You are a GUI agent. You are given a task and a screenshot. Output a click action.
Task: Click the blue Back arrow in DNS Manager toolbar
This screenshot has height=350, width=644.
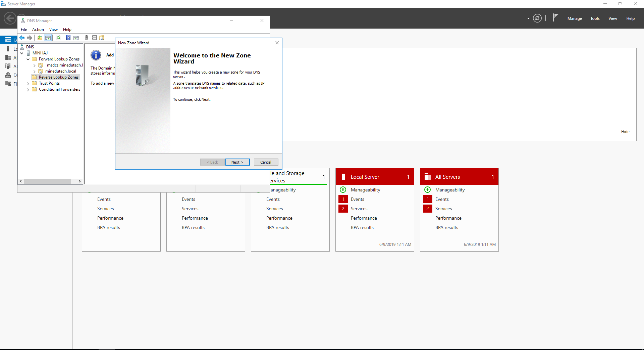pyautogui.click(x=22, y=38)
